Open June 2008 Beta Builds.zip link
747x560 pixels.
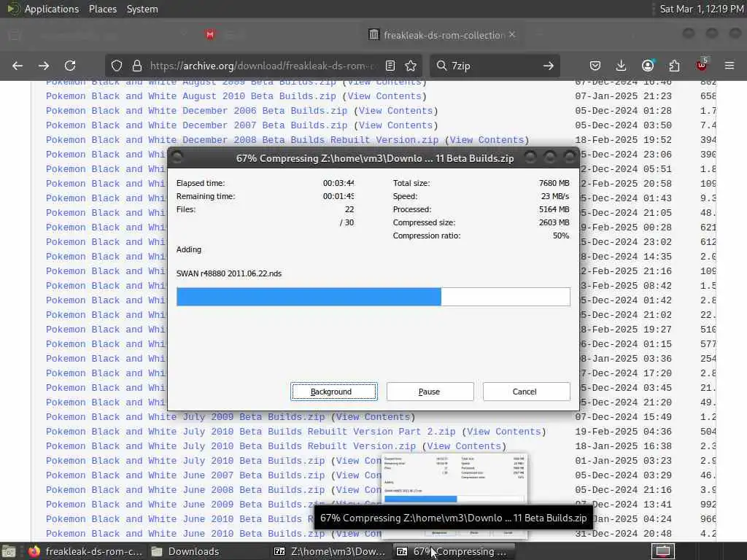pyautogui.click(x=185, y=490)
